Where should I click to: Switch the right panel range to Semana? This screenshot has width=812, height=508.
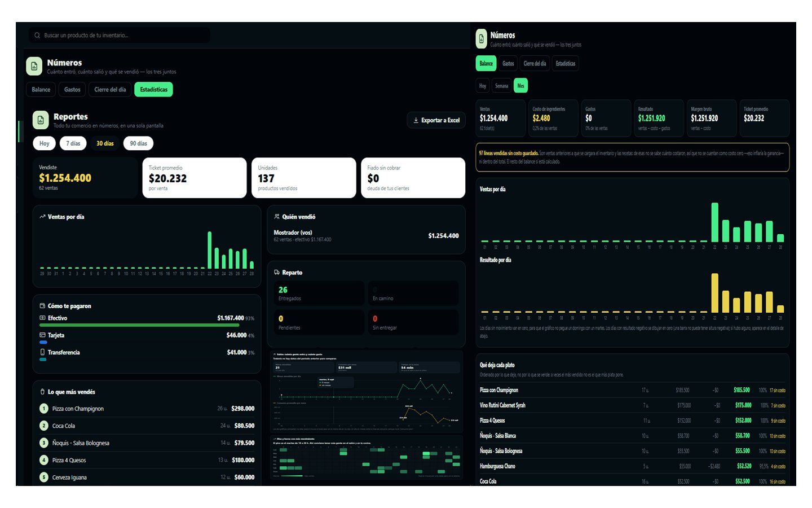501,86
